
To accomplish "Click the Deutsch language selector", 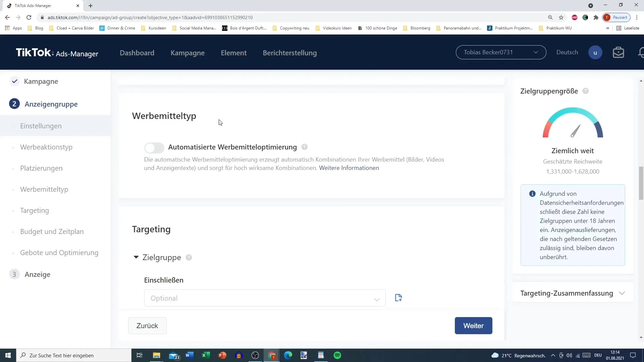I will click(568, 53).
